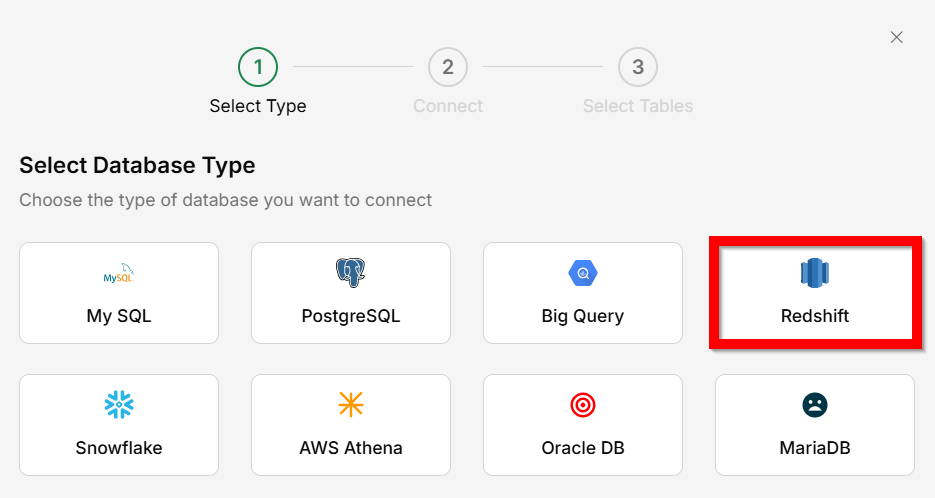Click the AWS Athena orange star icon

[x=350, y=404]
